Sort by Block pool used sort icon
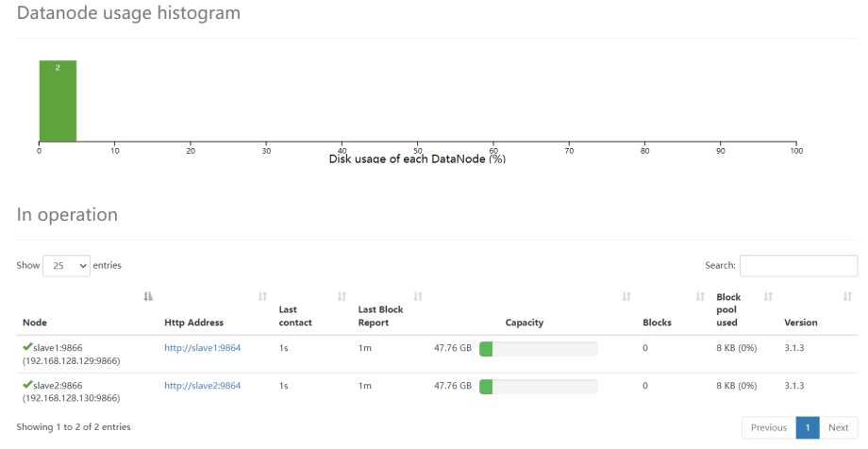 coord(768,297)
